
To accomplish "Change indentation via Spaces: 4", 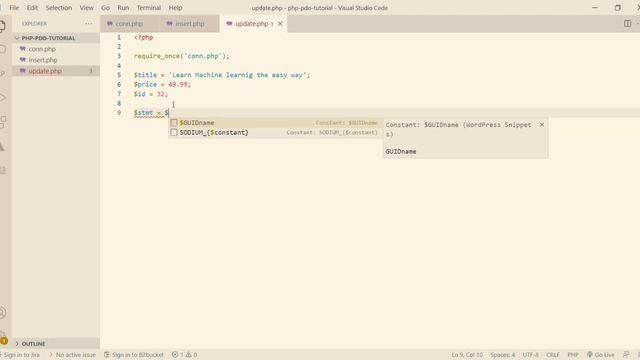I will tap(502, 355).
